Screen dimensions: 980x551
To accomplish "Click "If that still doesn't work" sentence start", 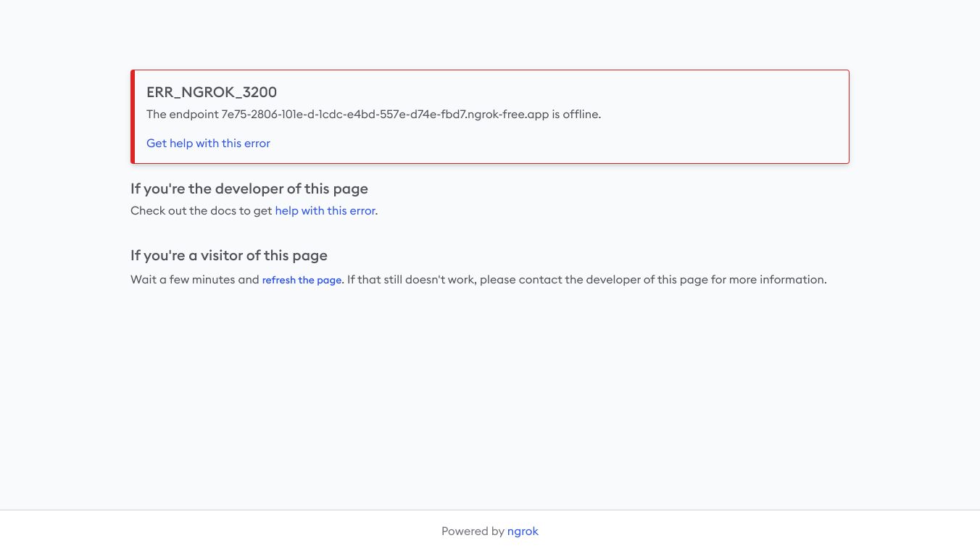I will [411, 280].
